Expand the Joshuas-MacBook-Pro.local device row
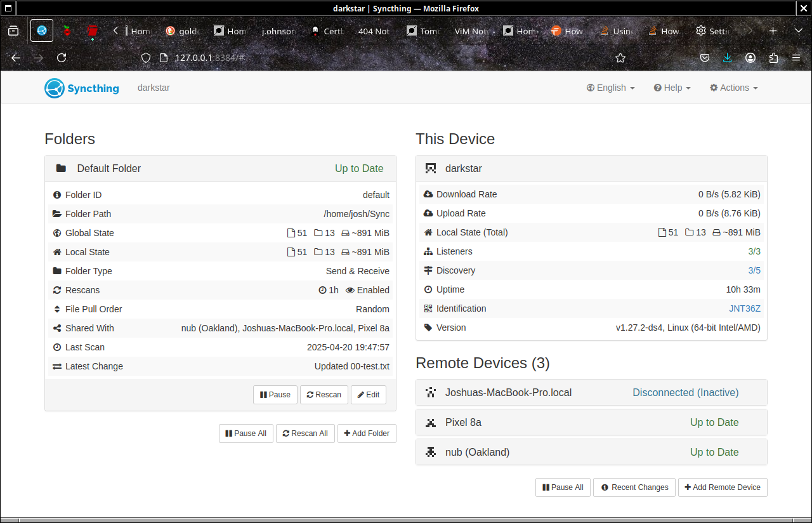The width and height of the screenshot is (812, 523). [591, 392]
